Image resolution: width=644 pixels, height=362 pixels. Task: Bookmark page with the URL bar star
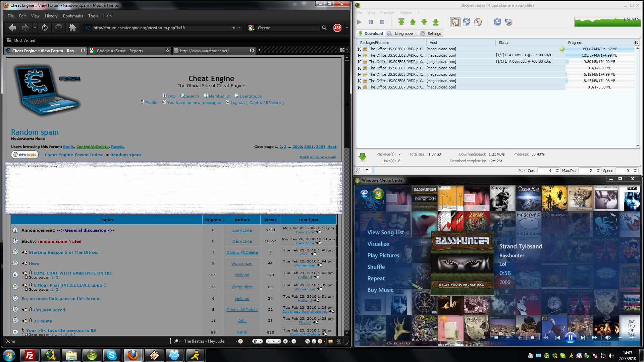(x=234, y=28)
